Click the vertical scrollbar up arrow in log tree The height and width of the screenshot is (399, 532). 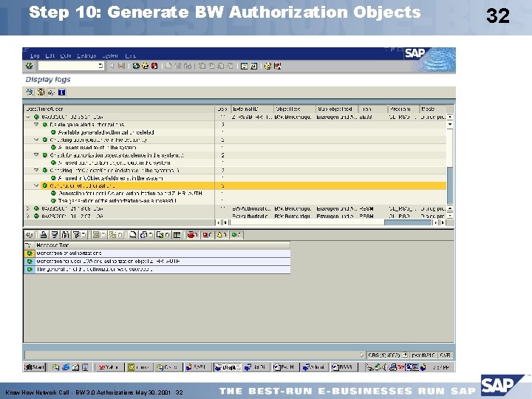point(450,117)
